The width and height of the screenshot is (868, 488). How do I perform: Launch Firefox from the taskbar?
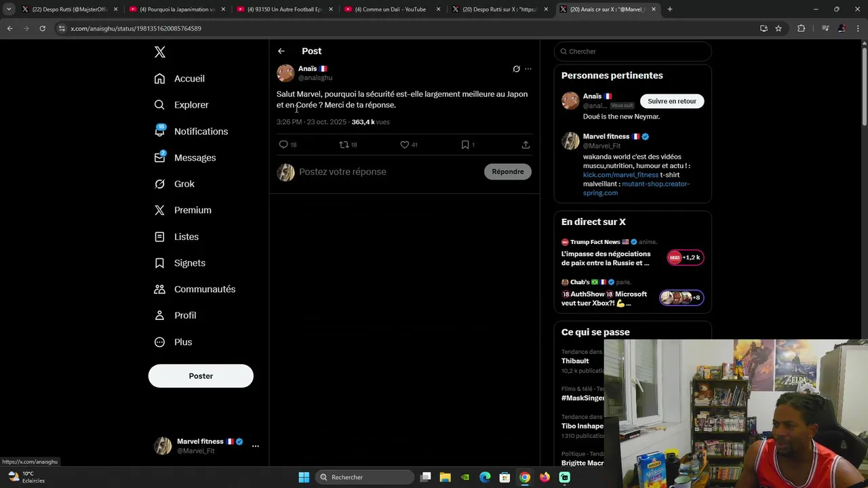545,477
